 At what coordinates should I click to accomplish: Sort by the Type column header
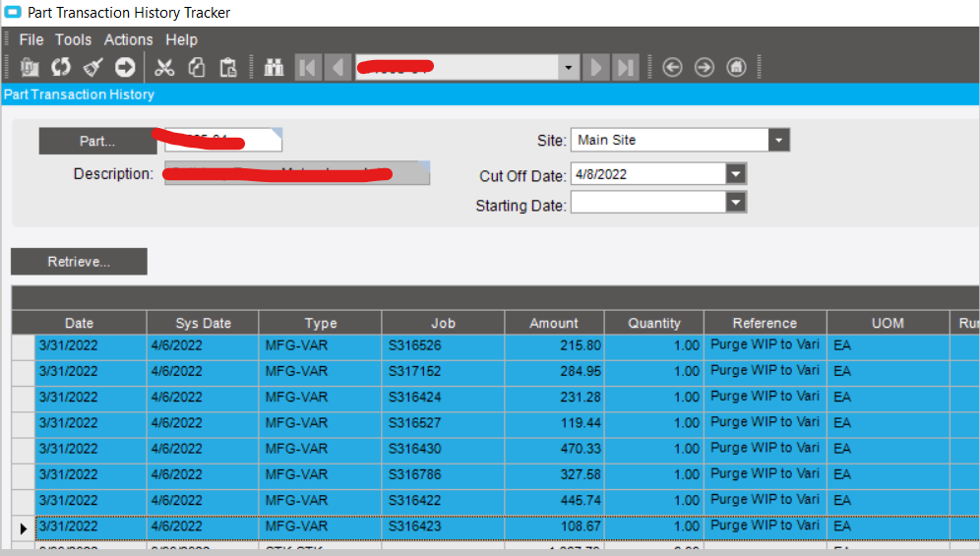click(x=320, y=323)
